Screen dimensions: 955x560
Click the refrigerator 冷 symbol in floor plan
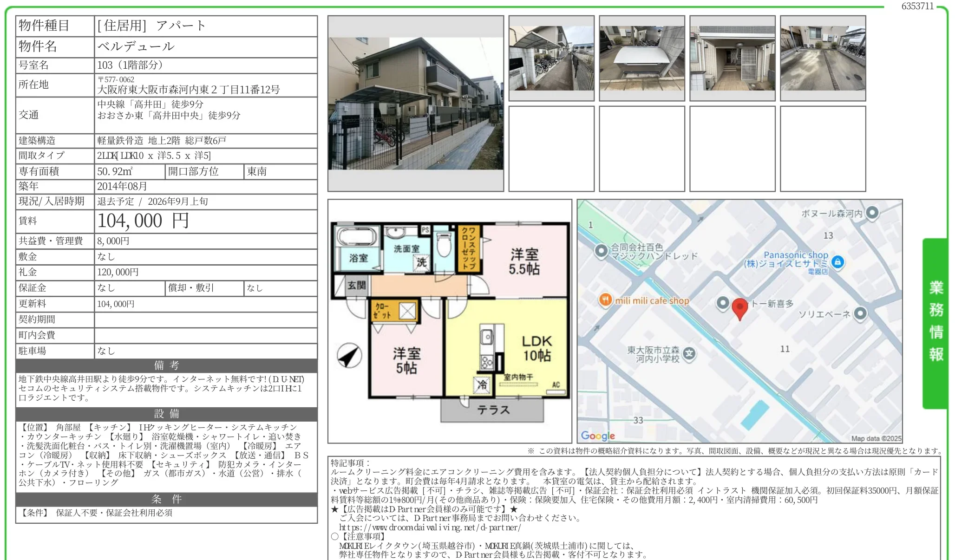[x=483, y=384]
